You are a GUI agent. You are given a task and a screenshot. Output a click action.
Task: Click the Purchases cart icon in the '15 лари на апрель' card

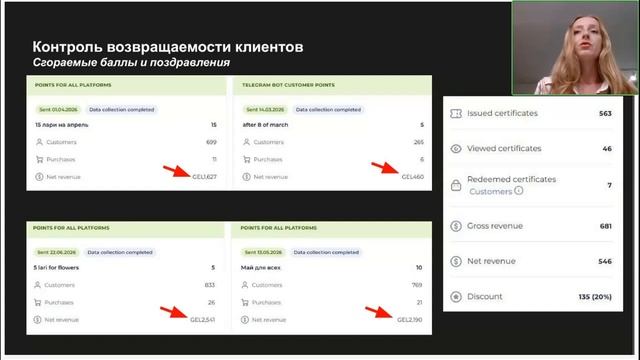(x=39, y=160)
